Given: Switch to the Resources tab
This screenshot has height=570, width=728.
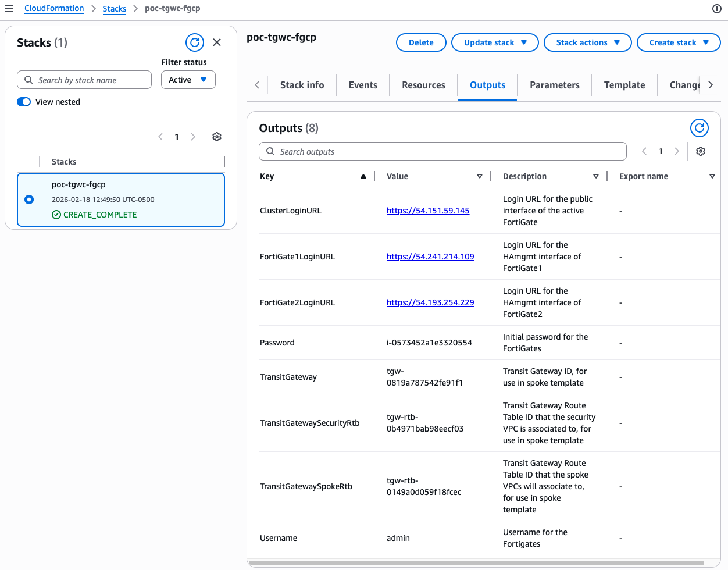Looking at the screenshot, I should tap(423, 85).
